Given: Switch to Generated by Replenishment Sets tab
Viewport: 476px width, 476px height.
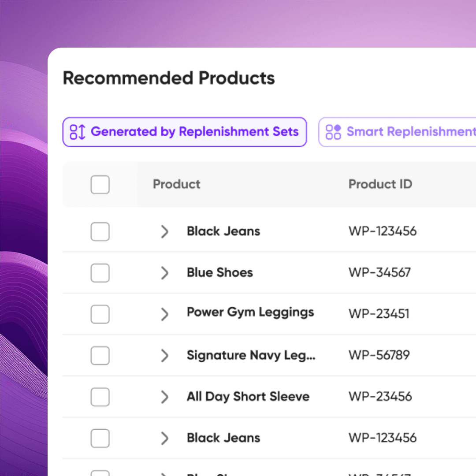Looking at the screenshot, I should [185, 132].
